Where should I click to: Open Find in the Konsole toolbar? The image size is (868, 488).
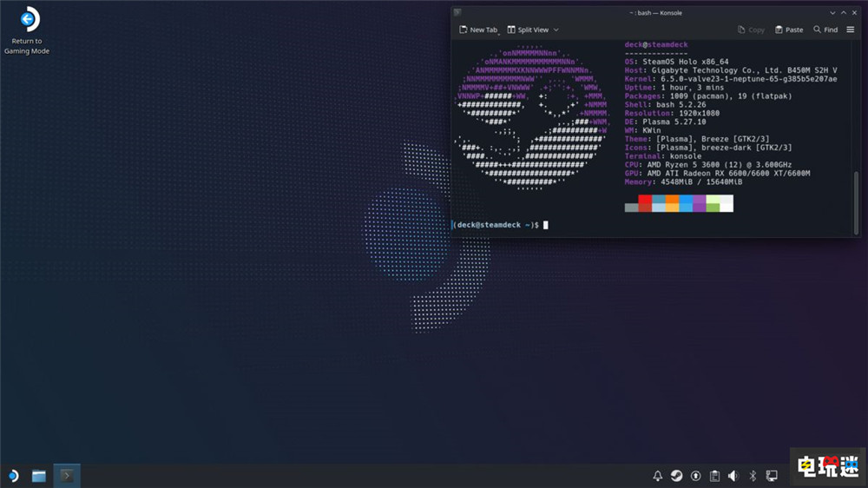tap(825, 30)
